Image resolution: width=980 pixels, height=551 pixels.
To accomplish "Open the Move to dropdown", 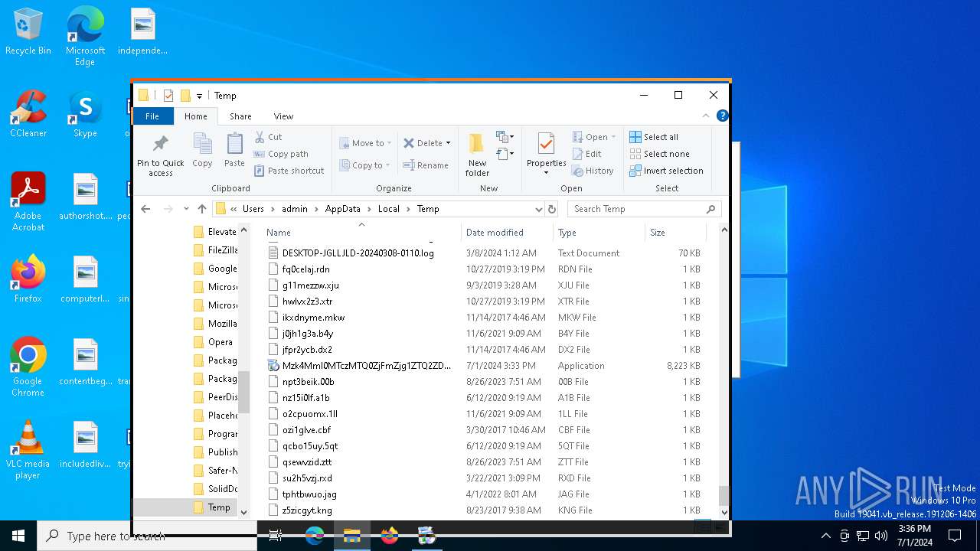I will coord(365,143).
